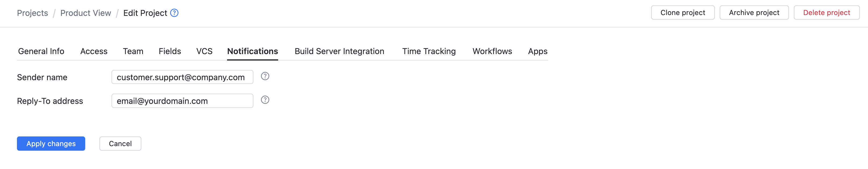
Task: Switch to the Time Tracking tab
Action: point(429,51)
